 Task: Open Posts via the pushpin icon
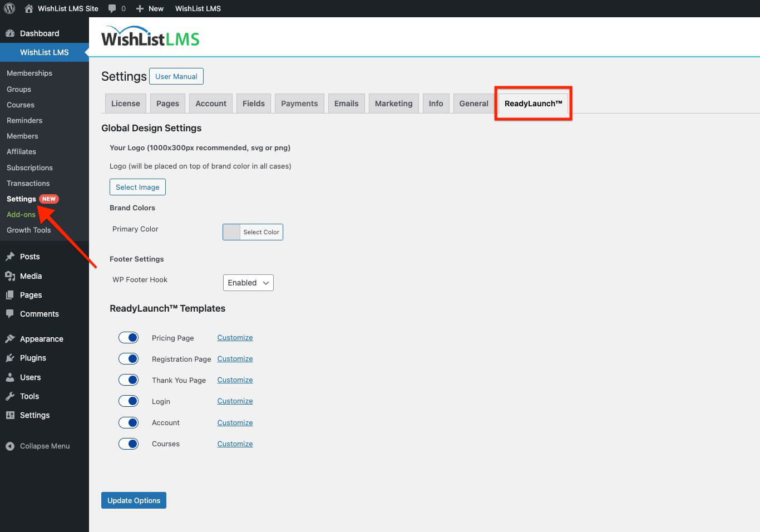(11, 257)
